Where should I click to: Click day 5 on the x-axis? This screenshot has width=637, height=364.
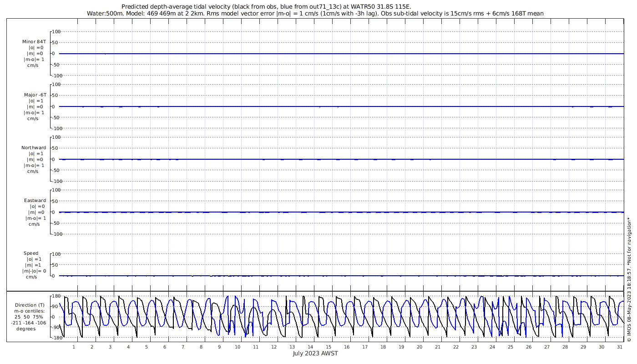coord(147,347)
